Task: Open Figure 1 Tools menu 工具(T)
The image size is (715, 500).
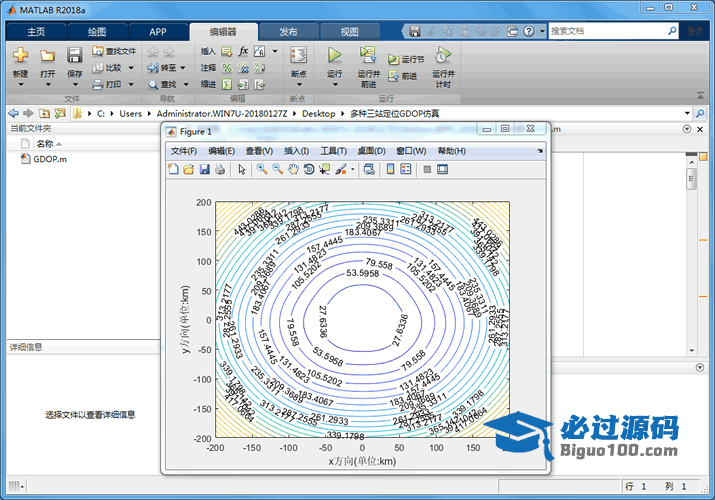Action: click(x=333, y=151)
